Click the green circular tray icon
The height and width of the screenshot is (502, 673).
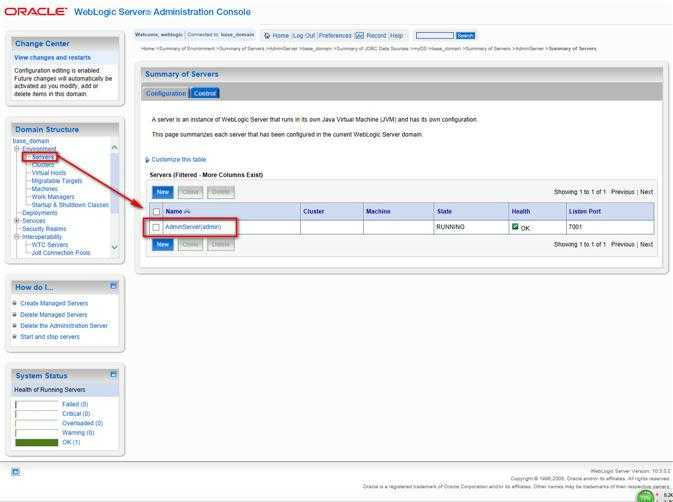[x=645, y=496]
